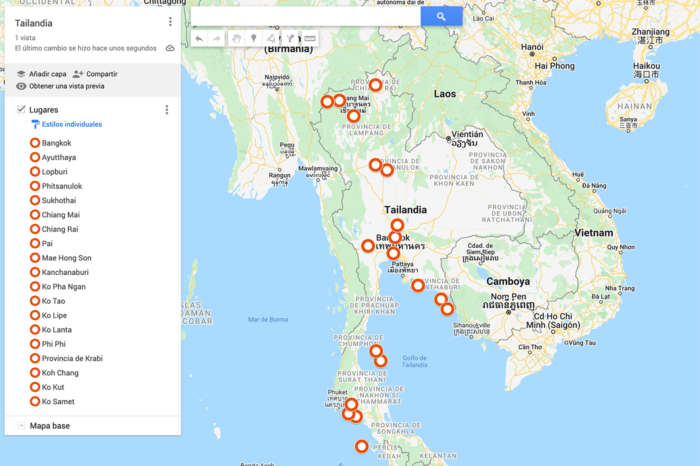
Task: Select the hand pan tool
Action: pyautogui.click(x=236, y=39)
